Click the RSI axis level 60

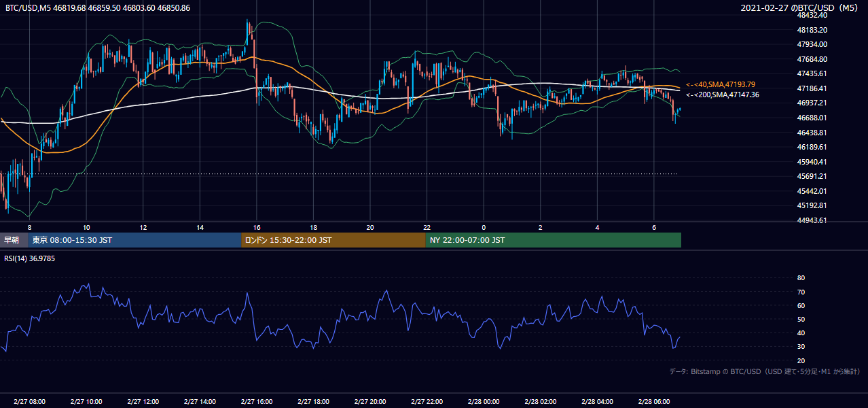(801, 305)
